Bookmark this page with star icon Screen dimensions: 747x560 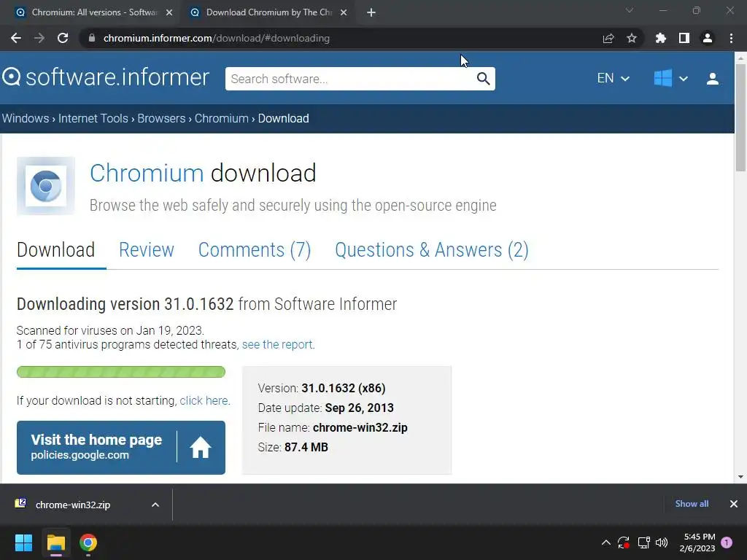coord(632,38)
